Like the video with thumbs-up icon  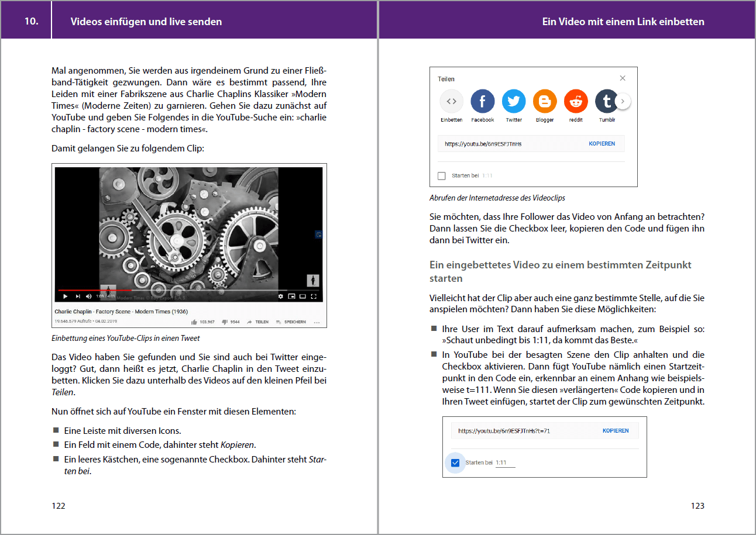[x=194, y=322]
